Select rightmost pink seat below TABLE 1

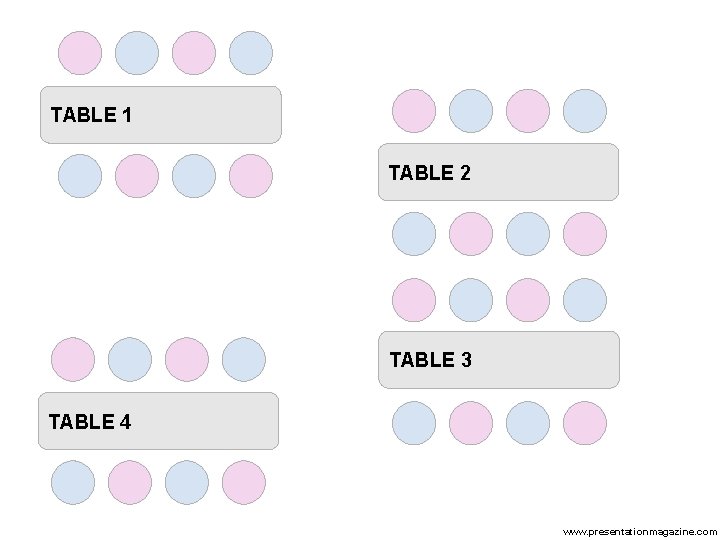point(251,175)
